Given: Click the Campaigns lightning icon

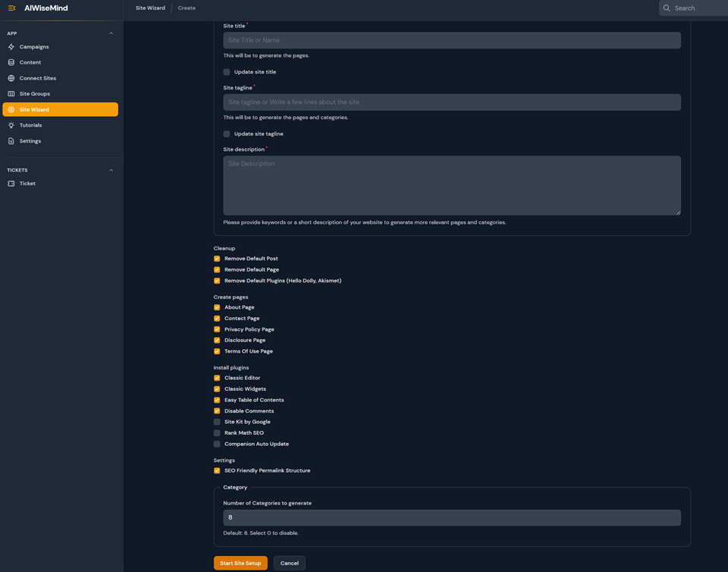Looking at the screenshot, I should [x=11, y=47].
